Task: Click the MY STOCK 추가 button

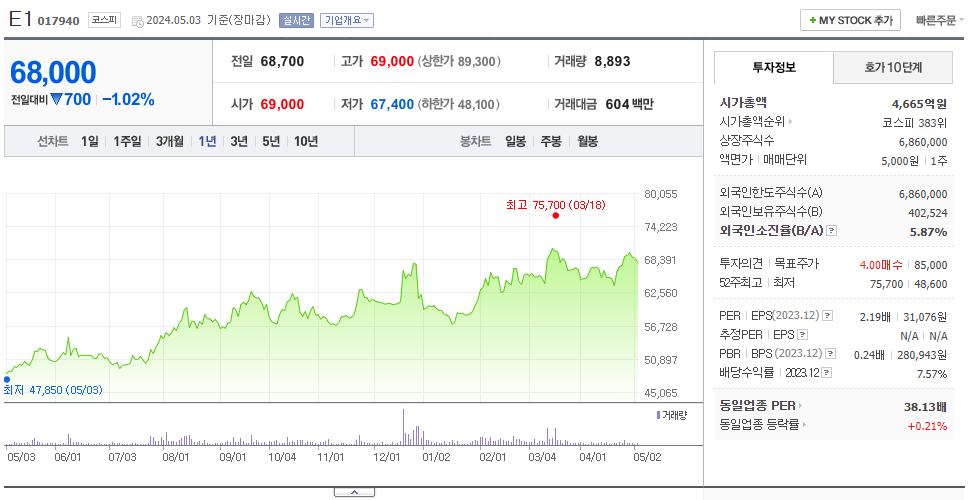Action: click(x=850, y=20)
